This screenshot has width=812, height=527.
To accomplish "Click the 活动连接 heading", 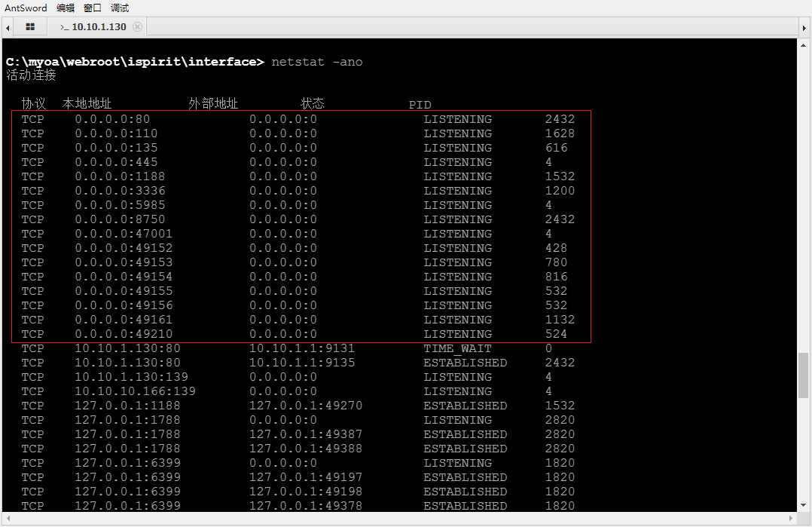I will pos(31,75).
